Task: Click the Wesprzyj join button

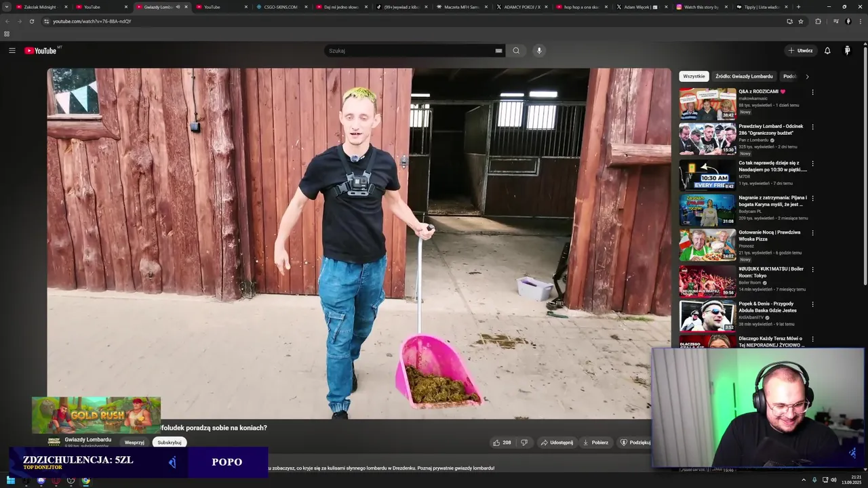Action: [134, 443]
